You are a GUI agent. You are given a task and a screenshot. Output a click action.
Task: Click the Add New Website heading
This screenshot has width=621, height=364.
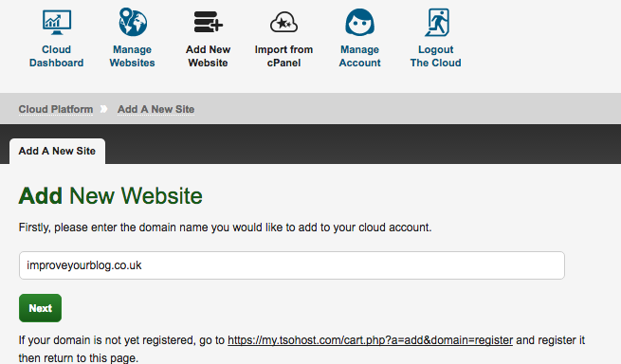point(111,195)
